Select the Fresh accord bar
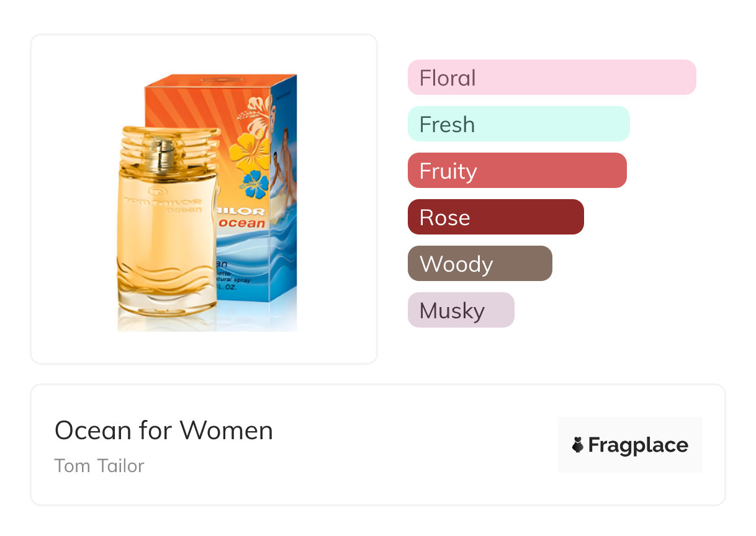 [x=518, y=124]
